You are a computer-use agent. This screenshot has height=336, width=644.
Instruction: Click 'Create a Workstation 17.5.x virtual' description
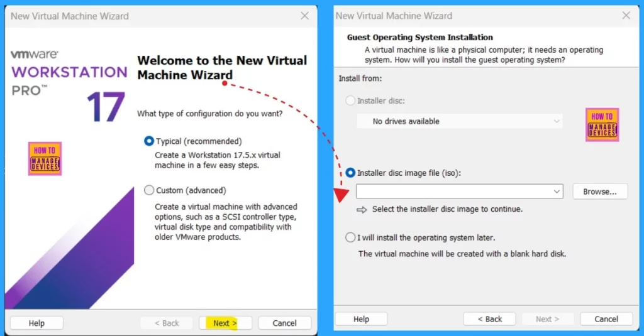(x=217, y=160)
